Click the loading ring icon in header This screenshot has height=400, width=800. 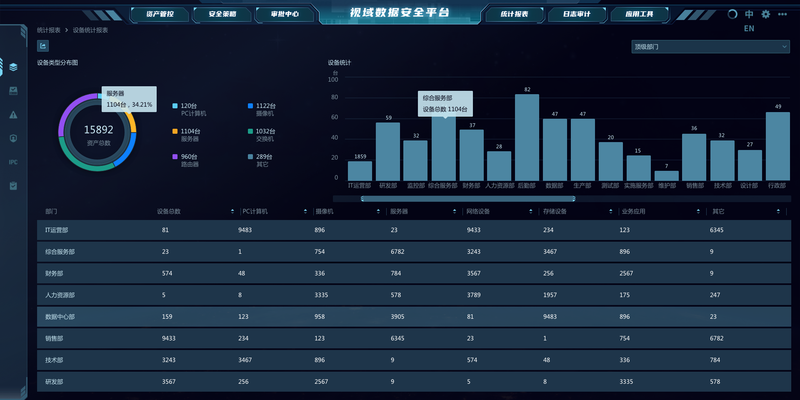732,14
